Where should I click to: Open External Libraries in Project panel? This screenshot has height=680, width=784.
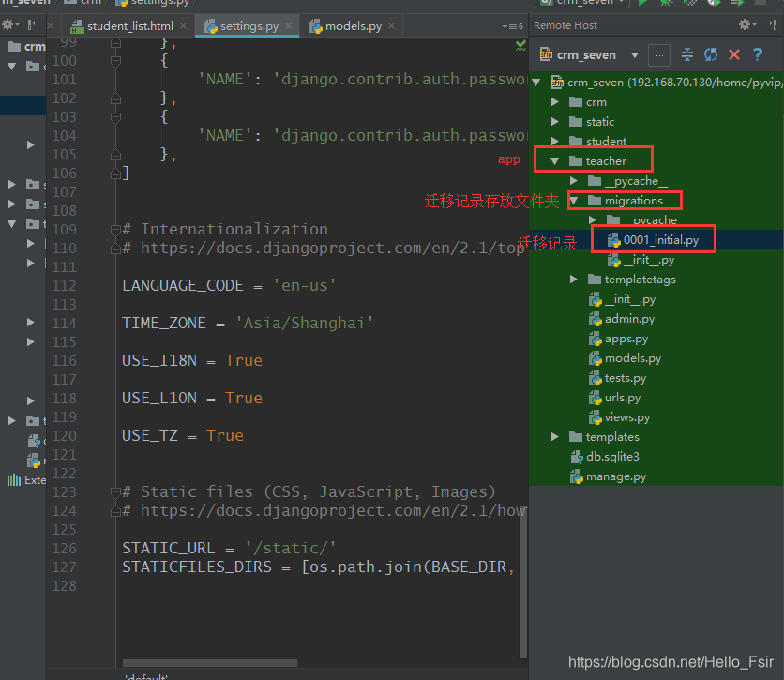(26, 480)
